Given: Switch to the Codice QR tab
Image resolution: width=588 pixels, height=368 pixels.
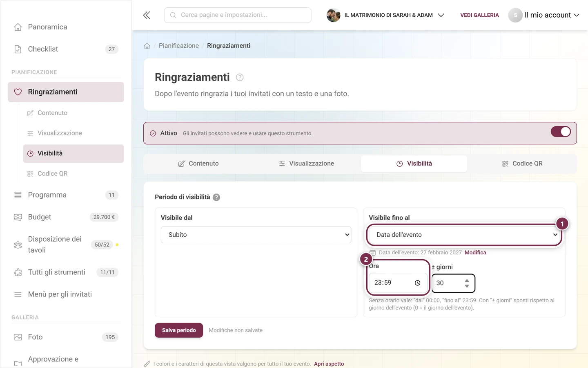Looking at the screenshot, I should pos(522,164).
